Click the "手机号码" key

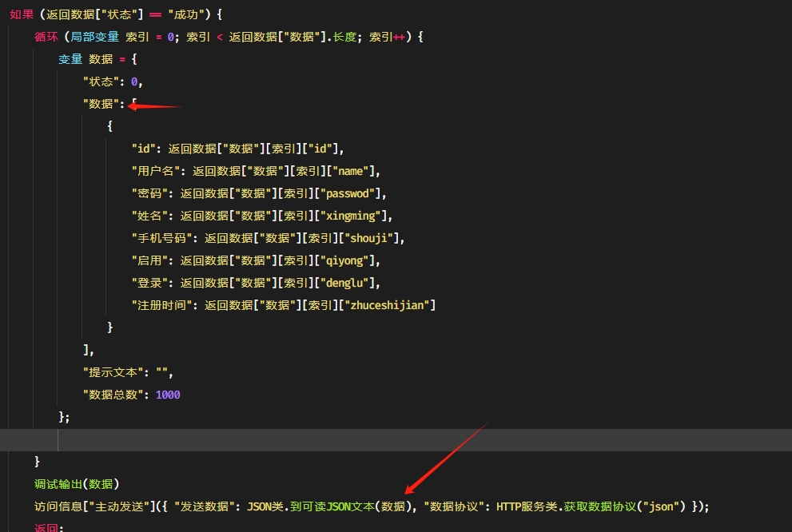(161, 238)
